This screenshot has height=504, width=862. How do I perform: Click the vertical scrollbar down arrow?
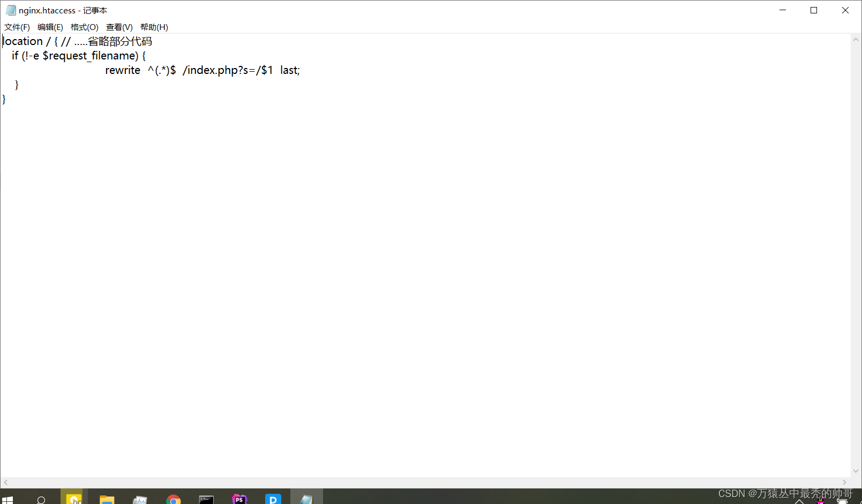pos(856,471)
